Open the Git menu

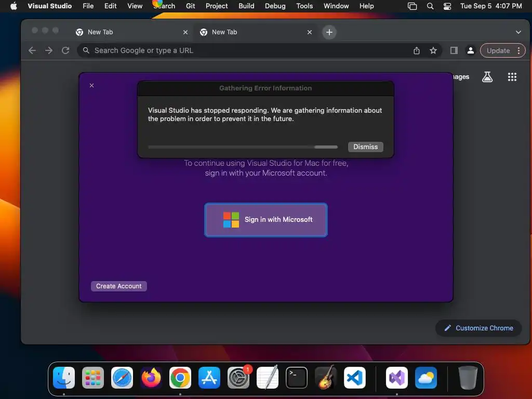point(190,6)
